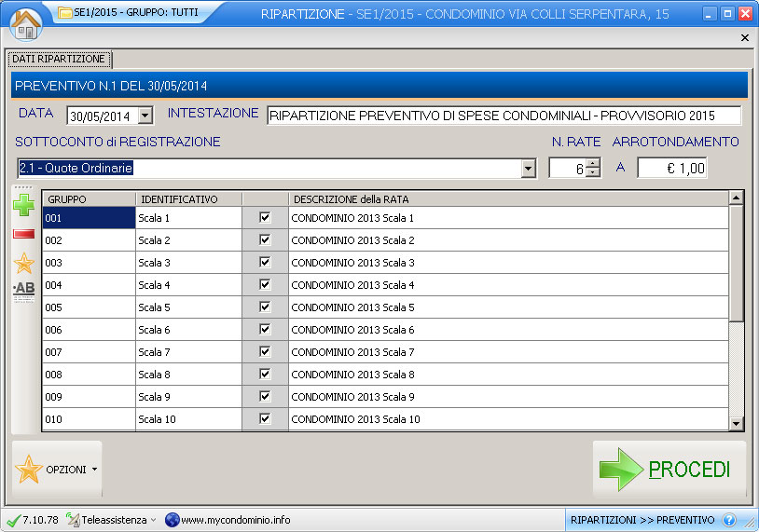Image resolution: width=759 pixels, height=532 pixels.
Task: Click the star icon in the side toolbar
Action: (x=24, y=263)
